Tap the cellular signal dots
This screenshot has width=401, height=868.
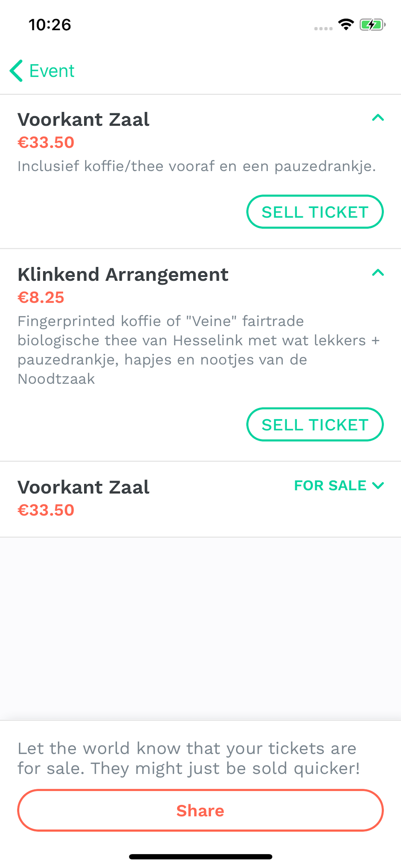tap(323, 29)
